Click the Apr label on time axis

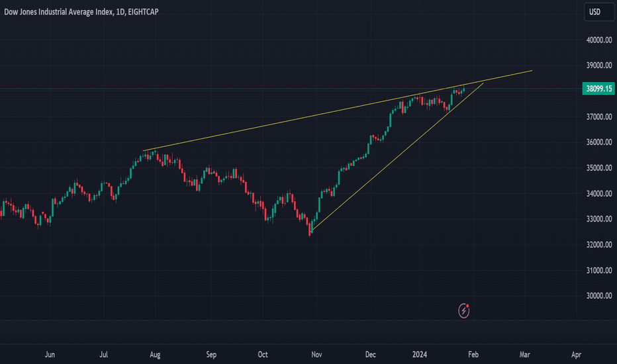coord(576,355)
